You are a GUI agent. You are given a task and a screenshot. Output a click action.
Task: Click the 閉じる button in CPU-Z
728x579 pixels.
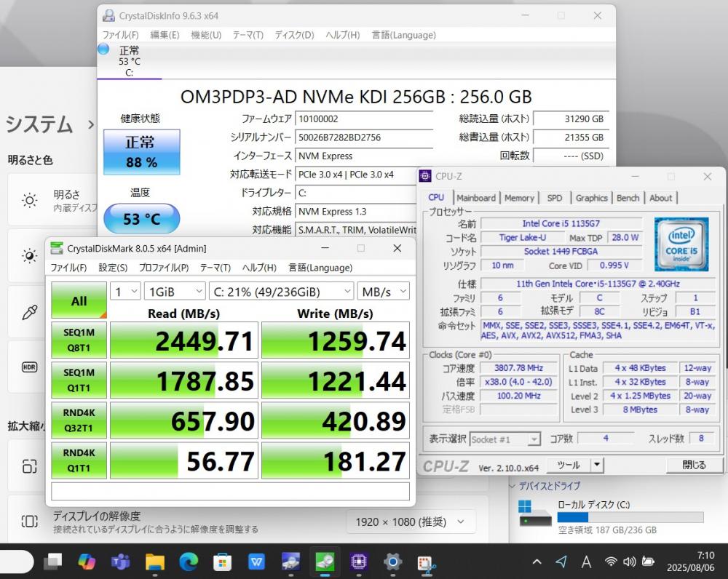tap(694, 464)
